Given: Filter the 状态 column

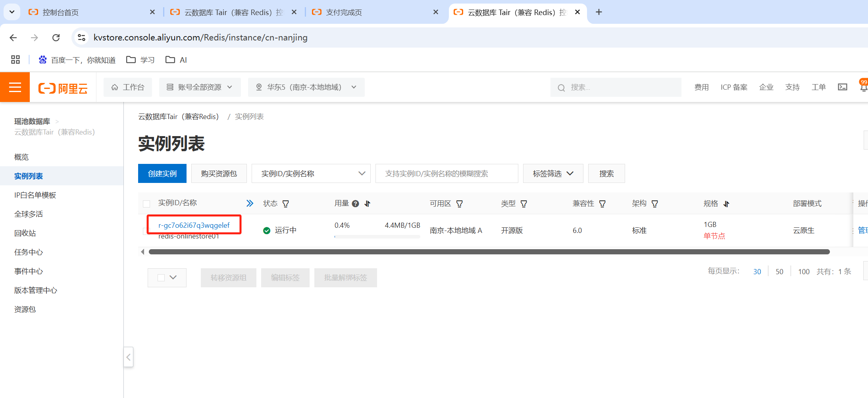Looking at the screenshot, I should 286,204.
